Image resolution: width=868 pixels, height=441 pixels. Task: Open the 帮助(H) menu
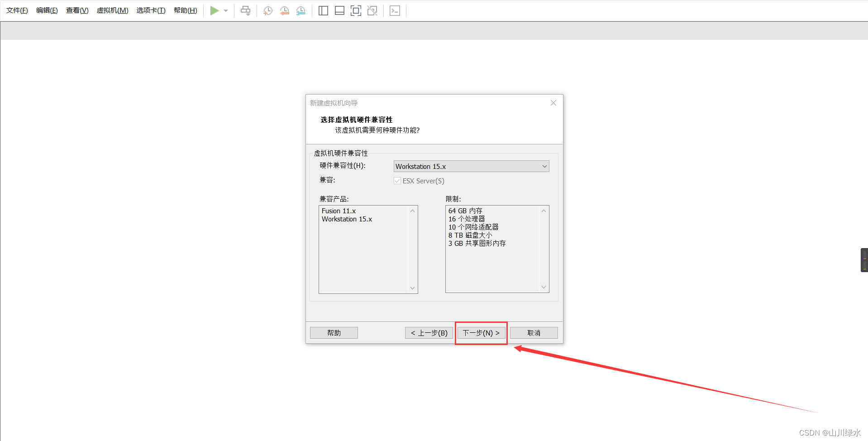pos(186,10)
